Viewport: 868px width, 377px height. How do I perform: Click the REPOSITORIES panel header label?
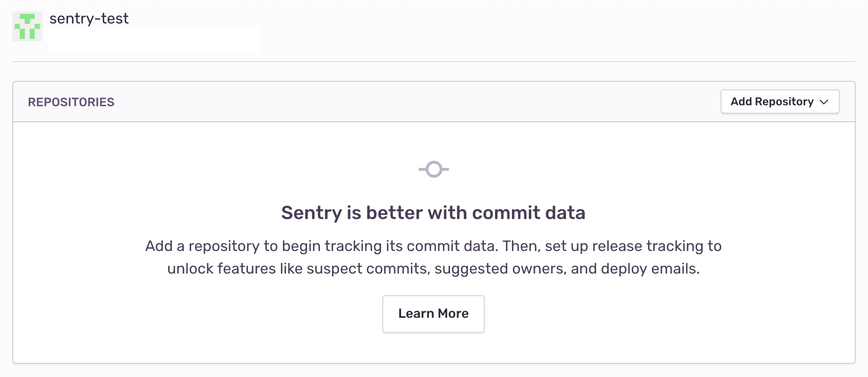pyautogui.click(x=71, y=102)
